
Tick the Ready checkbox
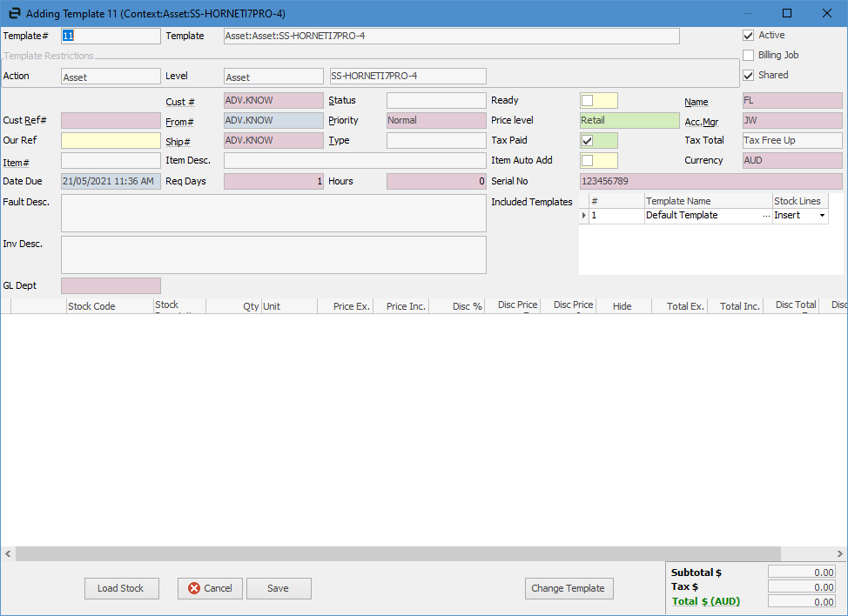click(588, 101)
